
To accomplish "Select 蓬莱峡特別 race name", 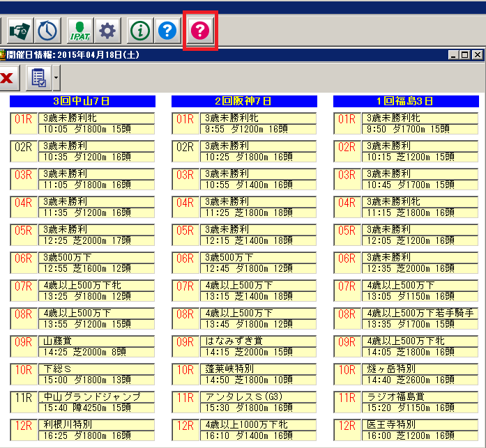I will click(x=258, y=369).
